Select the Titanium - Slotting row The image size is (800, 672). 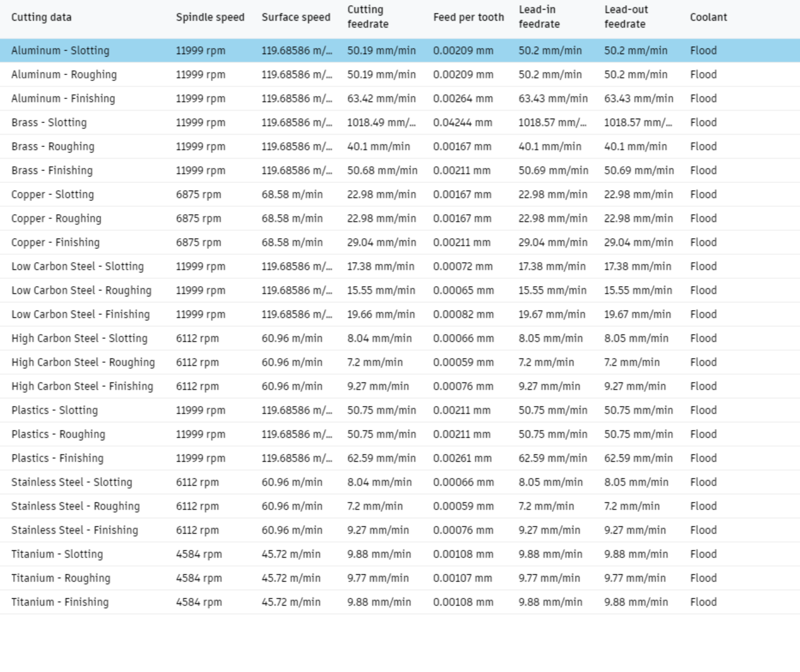coord(400,554)
